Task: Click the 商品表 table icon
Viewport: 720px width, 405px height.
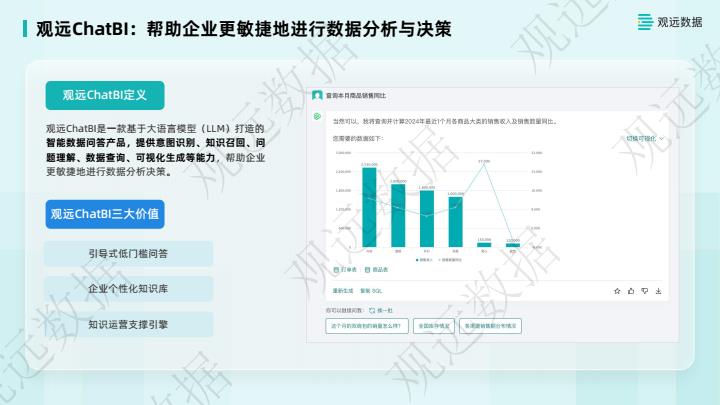Action: pos(367,270)
